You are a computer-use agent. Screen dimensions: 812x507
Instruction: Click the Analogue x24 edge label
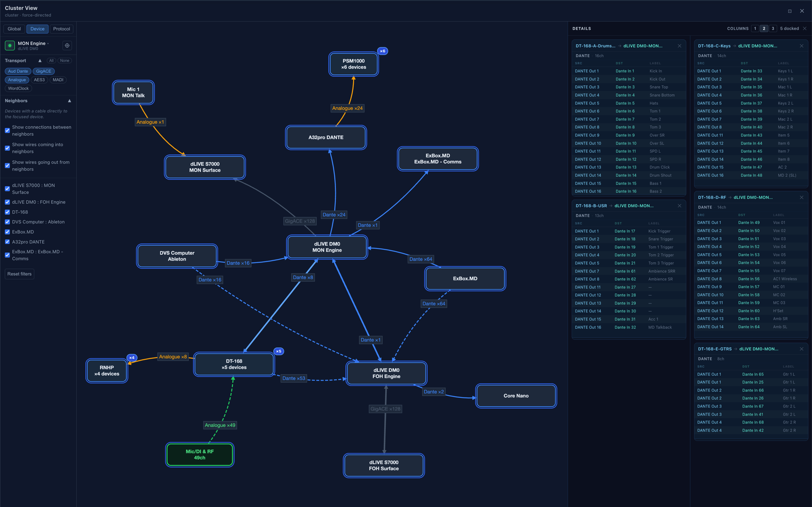[x=347, y=108]
